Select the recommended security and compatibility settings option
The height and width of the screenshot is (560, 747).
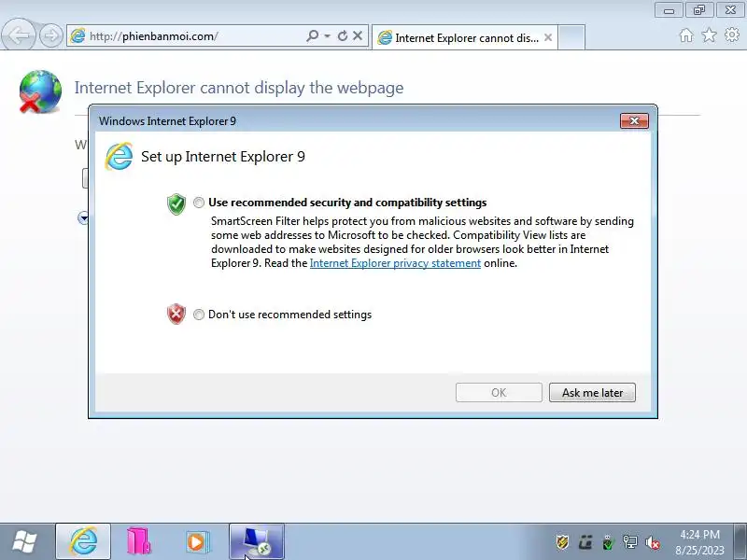coord(199,203)
